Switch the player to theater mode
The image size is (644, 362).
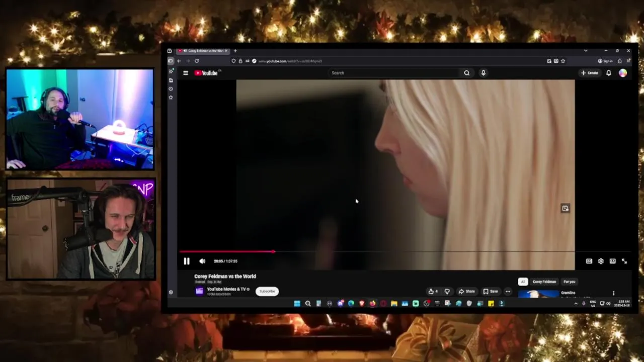[612, 261]
